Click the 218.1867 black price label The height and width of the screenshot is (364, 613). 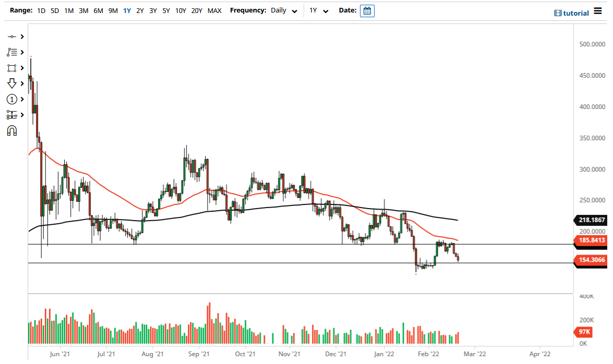(x=591, y=220)
